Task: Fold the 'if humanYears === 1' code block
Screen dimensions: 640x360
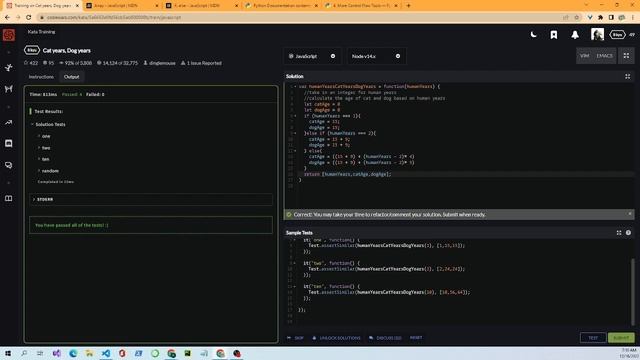Action: (x=296, y=116)
